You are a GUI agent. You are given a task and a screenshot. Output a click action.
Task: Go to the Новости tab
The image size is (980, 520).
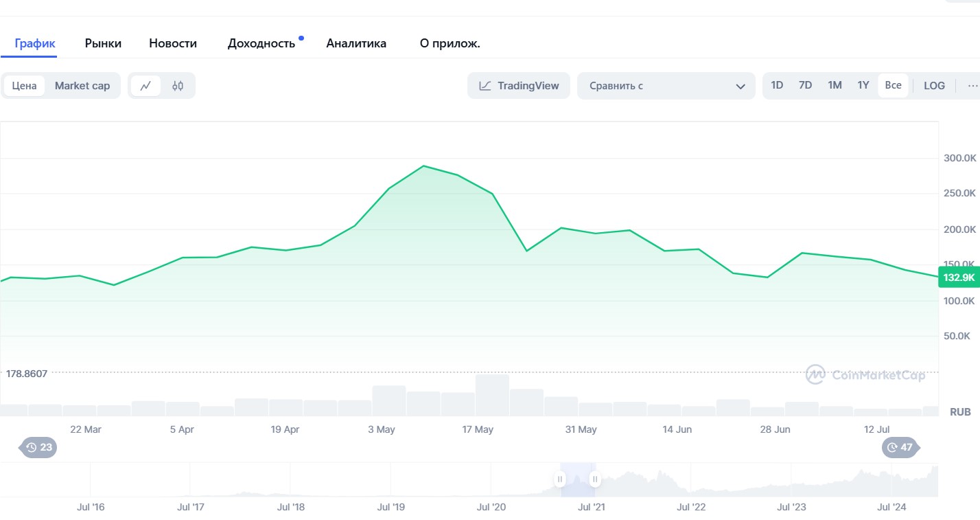pyautogui.click(x=173, y=43)
